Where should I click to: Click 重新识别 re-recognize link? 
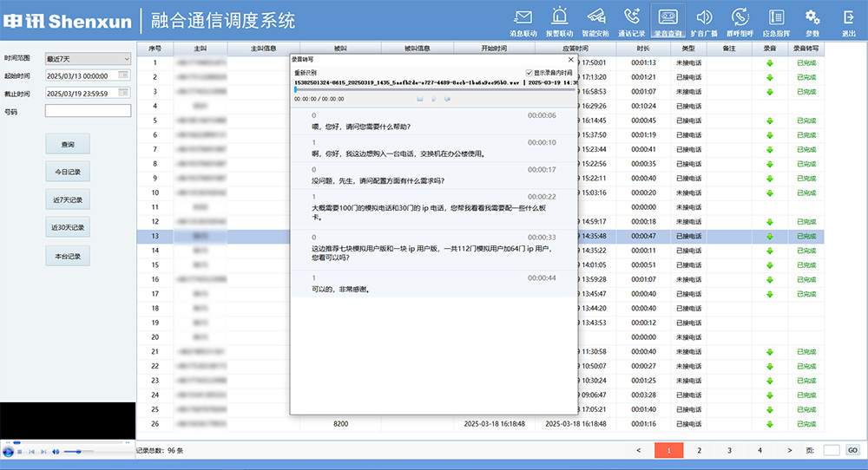(x=305, y=73)
